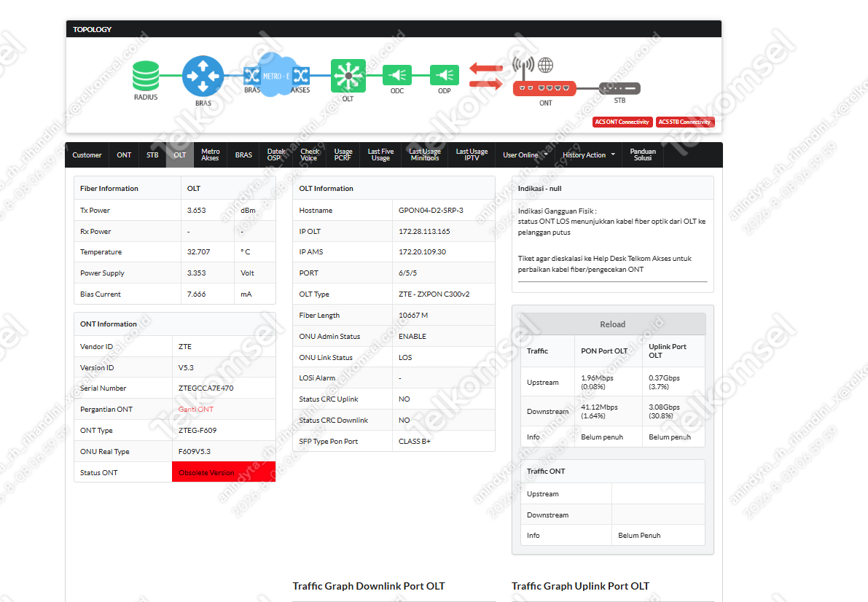Image resolution: width=868 pixels, height=602 pixels.
Task: Click the AKSES switch icon
Action: (x=301, y=75)
